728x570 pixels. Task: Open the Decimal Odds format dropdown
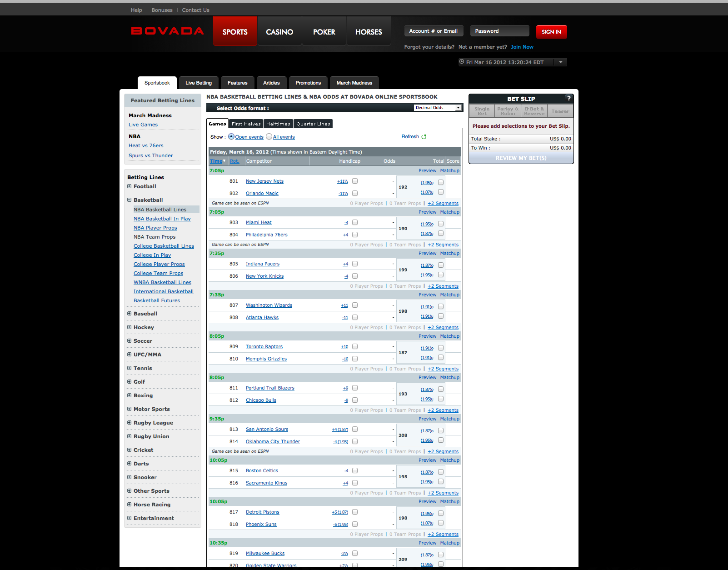(438, 108)
